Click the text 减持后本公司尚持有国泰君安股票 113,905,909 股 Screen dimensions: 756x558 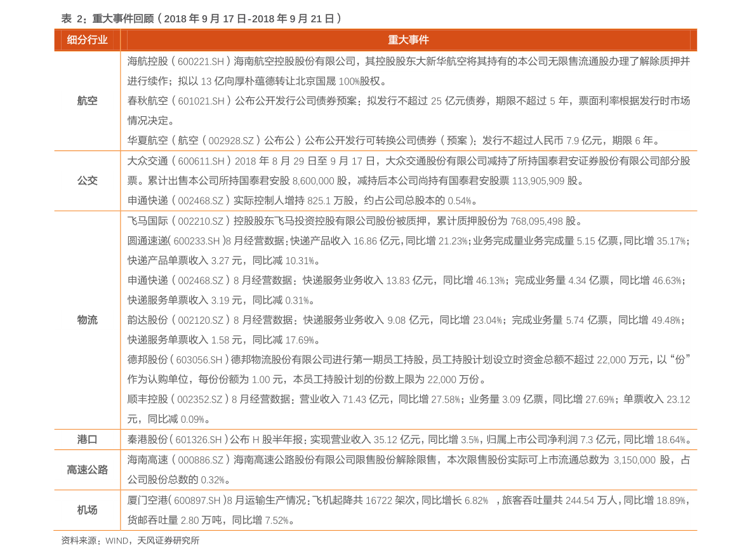point(471,181)
